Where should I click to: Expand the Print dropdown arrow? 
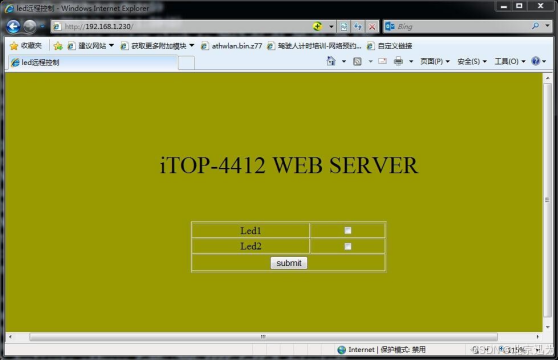411,62
